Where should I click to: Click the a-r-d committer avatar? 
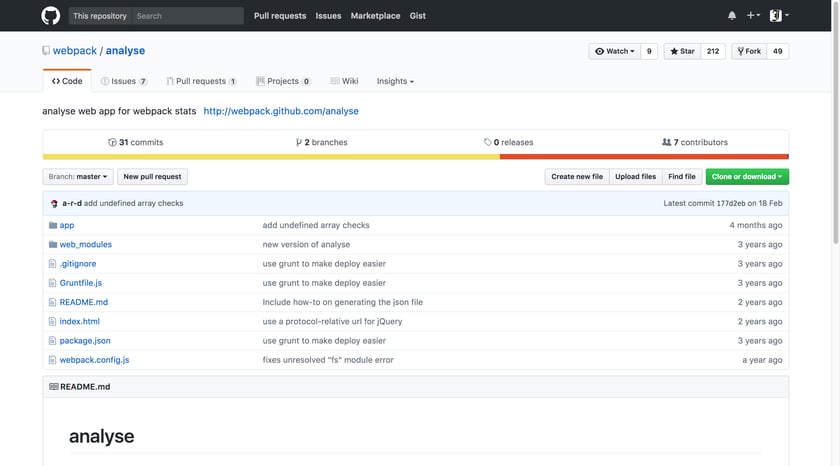[54, 204]
